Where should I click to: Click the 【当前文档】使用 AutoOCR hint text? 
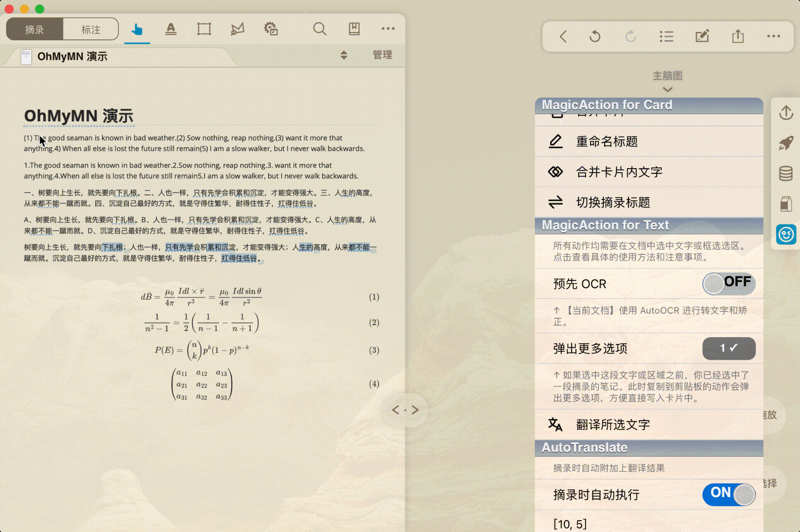click(x=650, y=316)
